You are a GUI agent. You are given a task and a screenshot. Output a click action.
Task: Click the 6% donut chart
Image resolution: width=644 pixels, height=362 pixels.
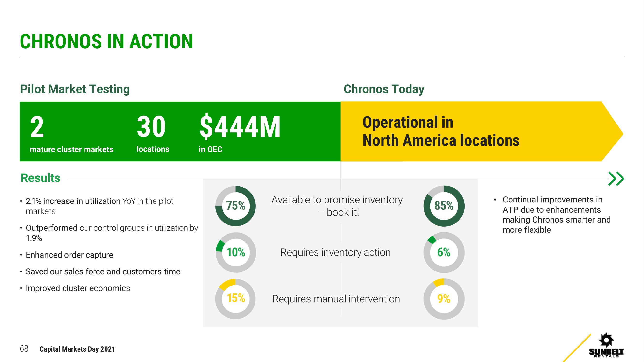coord(444,252)
